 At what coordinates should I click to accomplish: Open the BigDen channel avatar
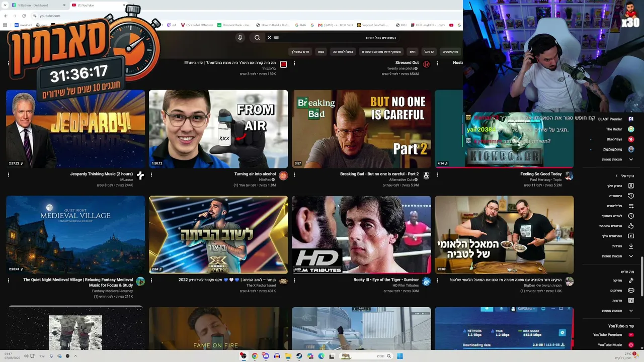tap(569, 282)
